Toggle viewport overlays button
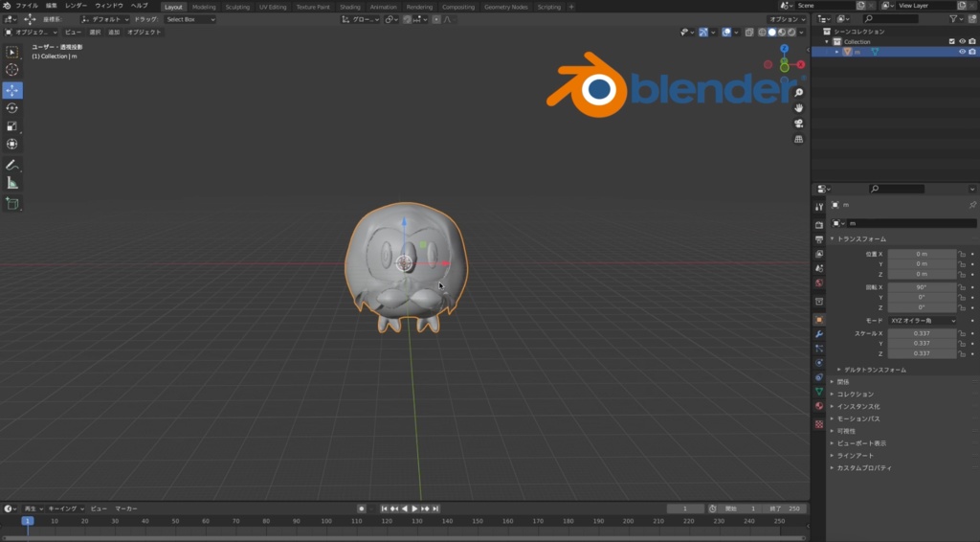This screenshot has height=542, width=980. point(726,33)
